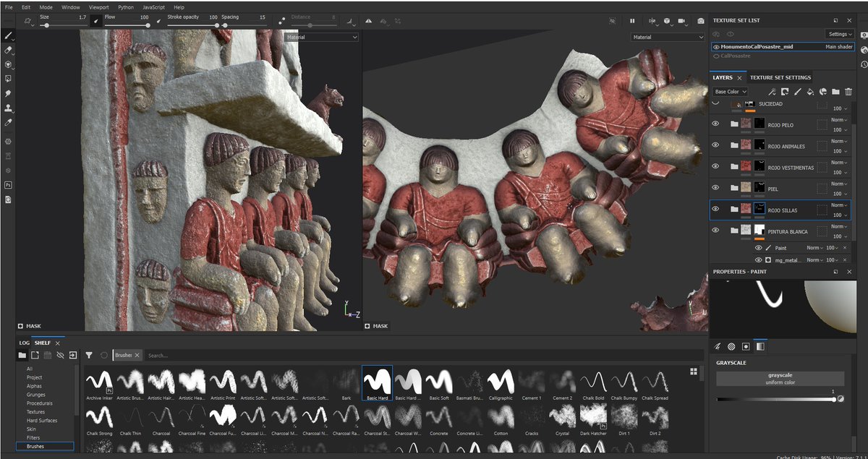
Task: Click the shelf Search input field
Action: click(x=423, y=356)
